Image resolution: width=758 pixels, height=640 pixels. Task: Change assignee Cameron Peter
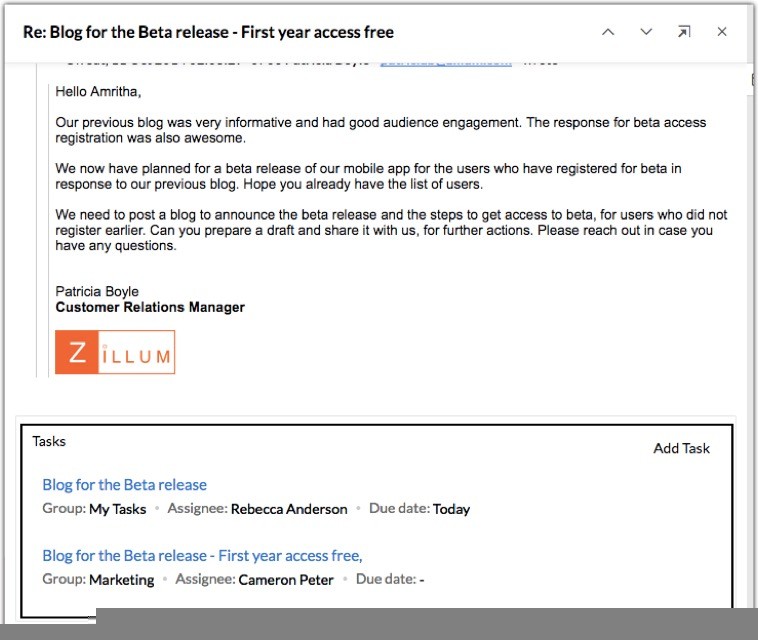[286, 580]
